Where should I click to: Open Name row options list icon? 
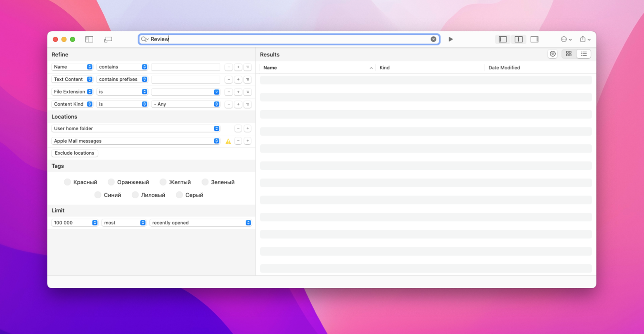tap(248, 67)
